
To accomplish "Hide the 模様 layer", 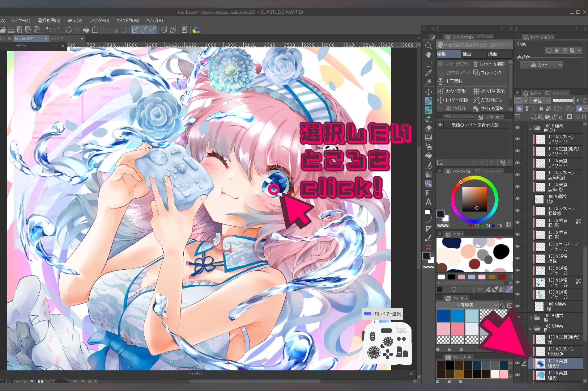I will pyautogui.click(x=517, y=259).
